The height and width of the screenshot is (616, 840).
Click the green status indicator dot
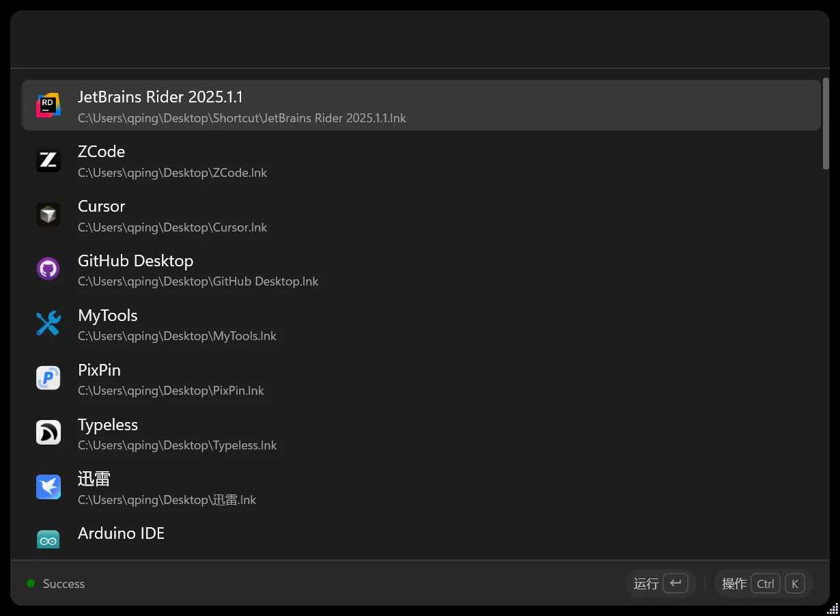[x=31, y=583]
